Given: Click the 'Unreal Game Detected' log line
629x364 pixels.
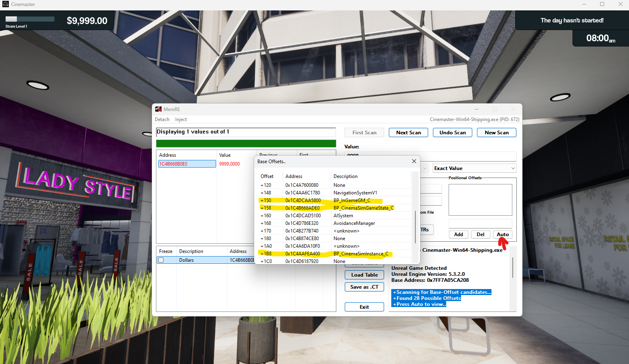Looking at the screenshot, I should [x=419, y=268].
